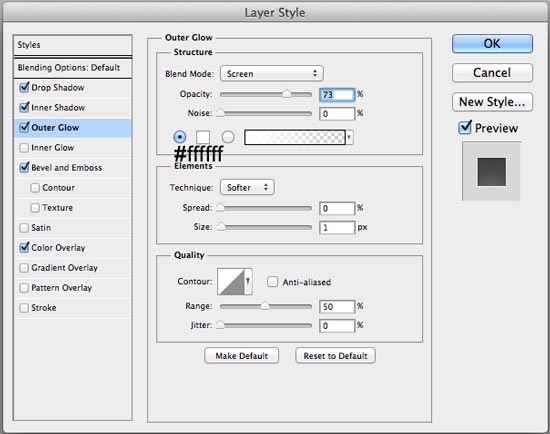This screenshot has height=434, width=550.
Task: Open the gradient picker dropdown arrow
Action: pos(349,137)
